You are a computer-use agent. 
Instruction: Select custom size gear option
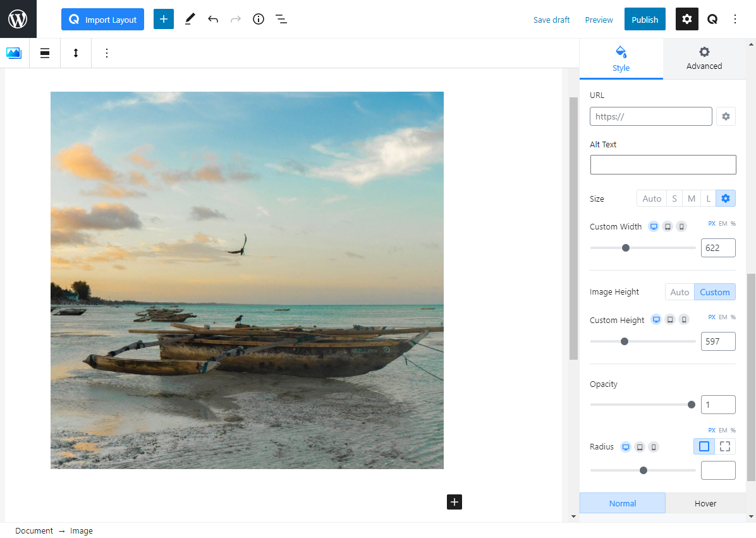click(x=726, y=199)
